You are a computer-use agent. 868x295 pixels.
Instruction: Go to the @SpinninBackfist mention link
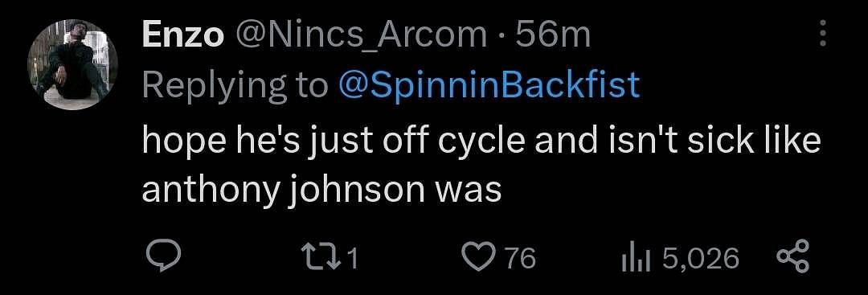(488, 87)
